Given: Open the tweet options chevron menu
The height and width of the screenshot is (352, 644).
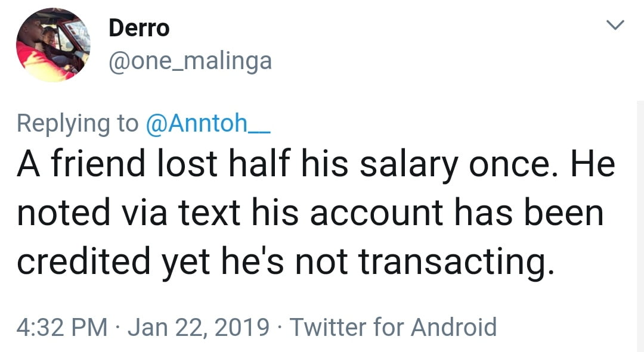Looking at the screenshot, I should (x=614, y=26).
